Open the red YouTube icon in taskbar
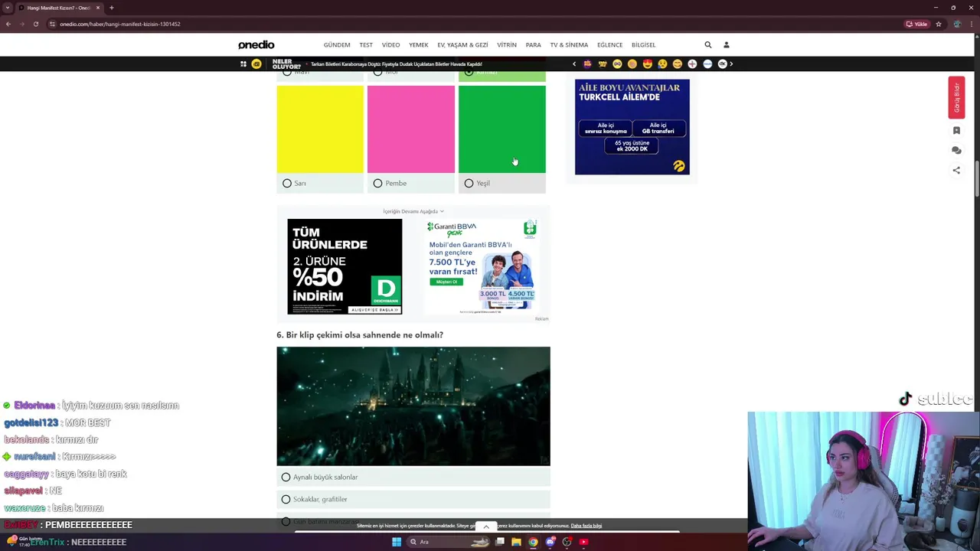Screen dimensions: 980x551 coord(583,542)
